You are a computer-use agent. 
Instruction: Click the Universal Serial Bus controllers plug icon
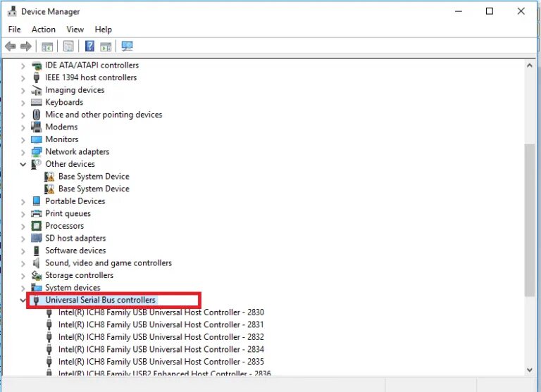pos(36,300)
